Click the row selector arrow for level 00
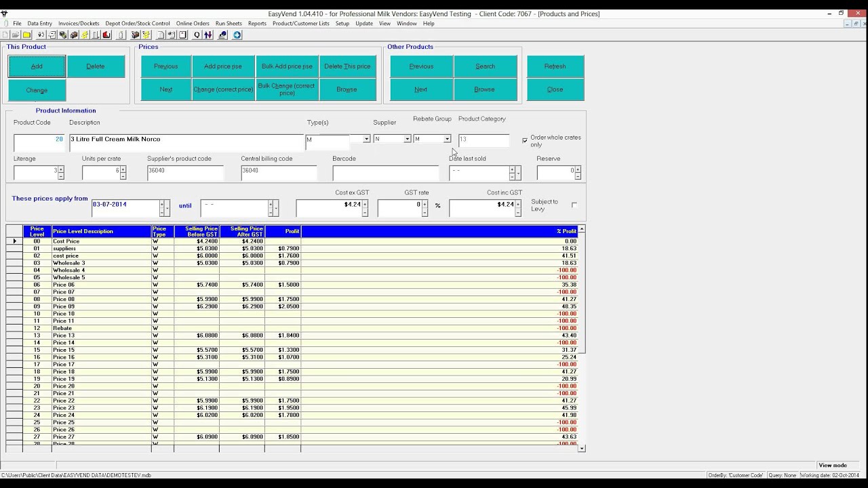Image resolution: width=868 pixels, height=488 pixels. click(x=14, y=241)
